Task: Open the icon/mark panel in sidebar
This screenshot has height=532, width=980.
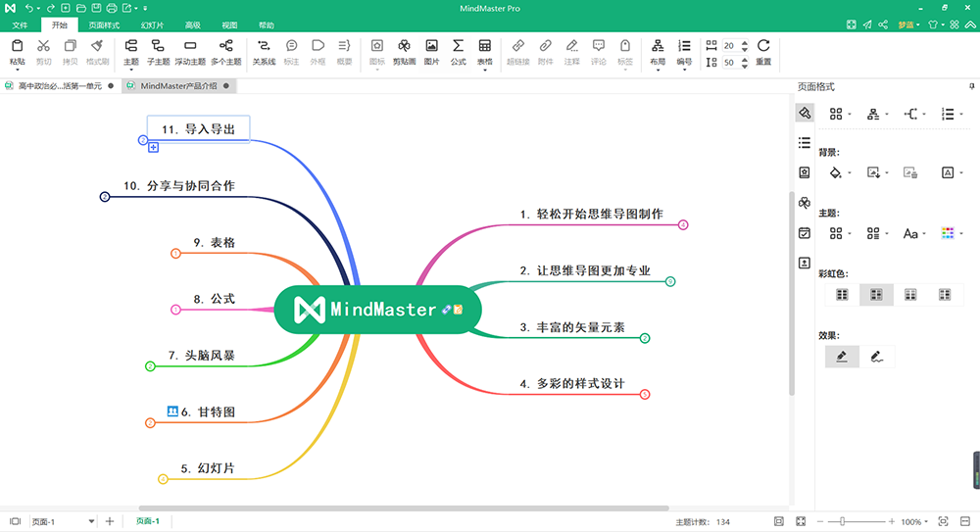Action: tap(805, 172)
